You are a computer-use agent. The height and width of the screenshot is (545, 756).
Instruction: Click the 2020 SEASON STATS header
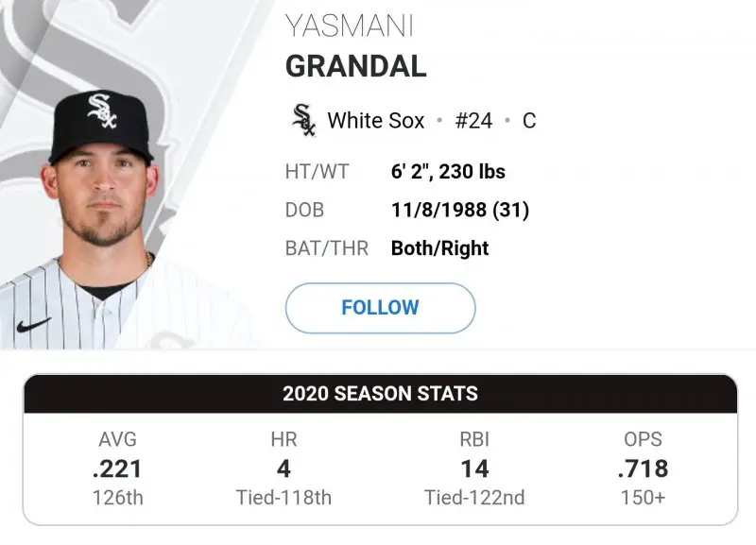pyautogui.click(x=380, y=393)
